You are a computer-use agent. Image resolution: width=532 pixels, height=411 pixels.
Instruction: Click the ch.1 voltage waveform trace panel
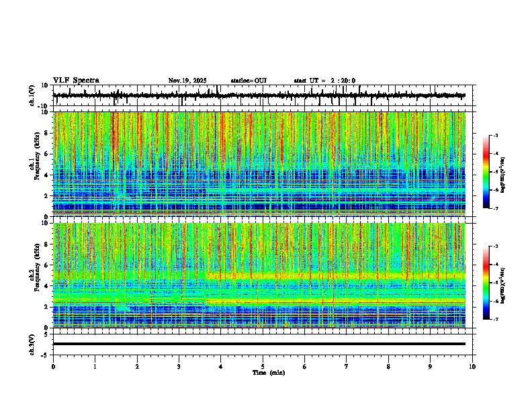click(263, 95)
